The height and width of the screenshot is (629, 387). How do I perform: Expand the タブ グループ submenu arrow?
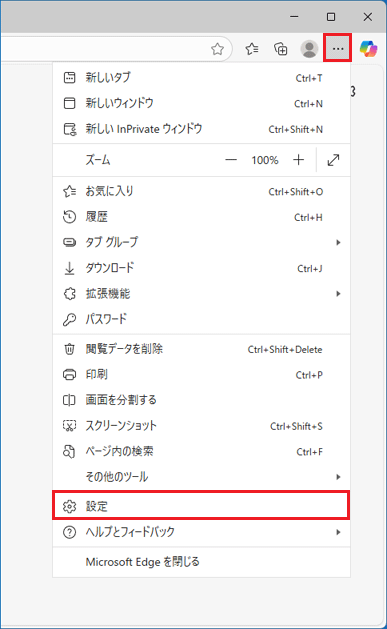click(x=338, y=242)
